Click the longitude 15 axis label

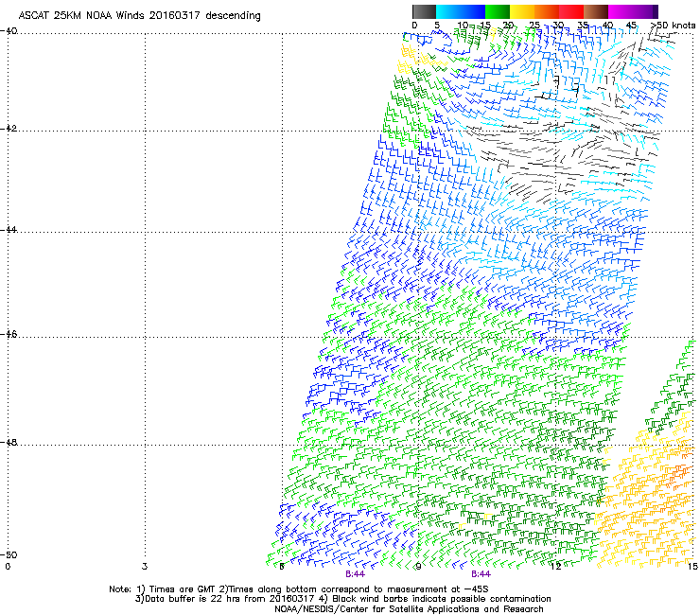(x=692, y=567)
